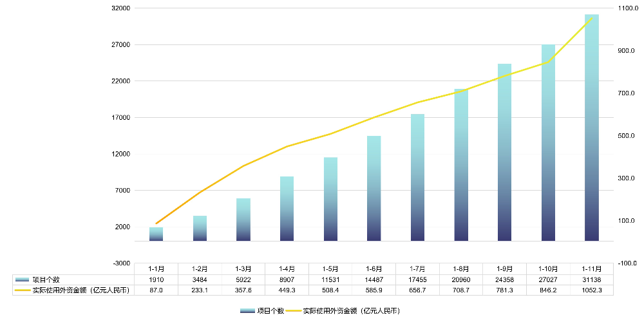Click the yellow line marker in table row header
Viewport: 644px width, 322px height.
(23, 290)
